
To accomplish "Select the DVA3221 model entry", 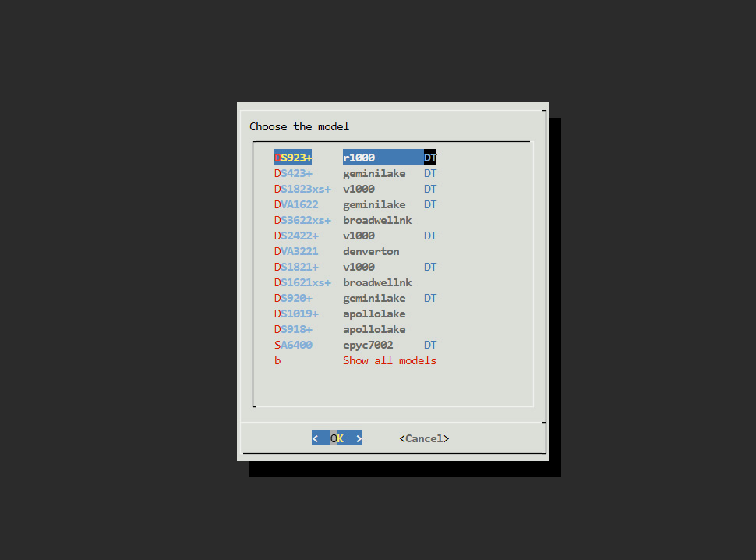I will [296, 251].
